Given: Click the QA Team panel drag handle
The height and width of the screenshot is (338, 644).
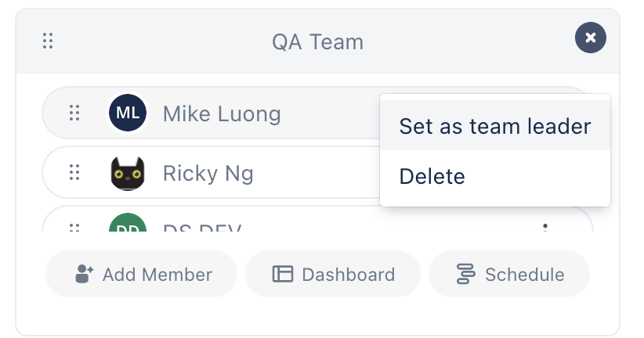Looking at the screenshot, I should [48, 41].
